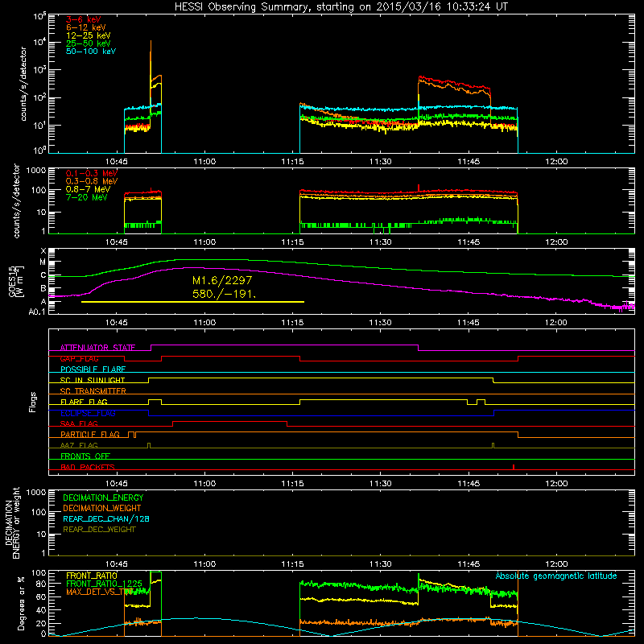
Task: Click the SAA_FLAG label
Action: (79, 423)
